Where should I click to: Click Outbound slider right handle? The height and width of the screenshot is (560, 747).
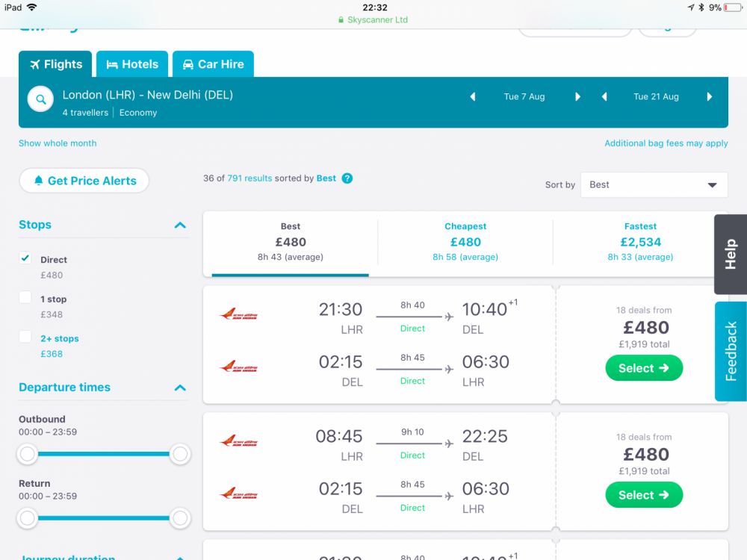click(x=180, y=454)
